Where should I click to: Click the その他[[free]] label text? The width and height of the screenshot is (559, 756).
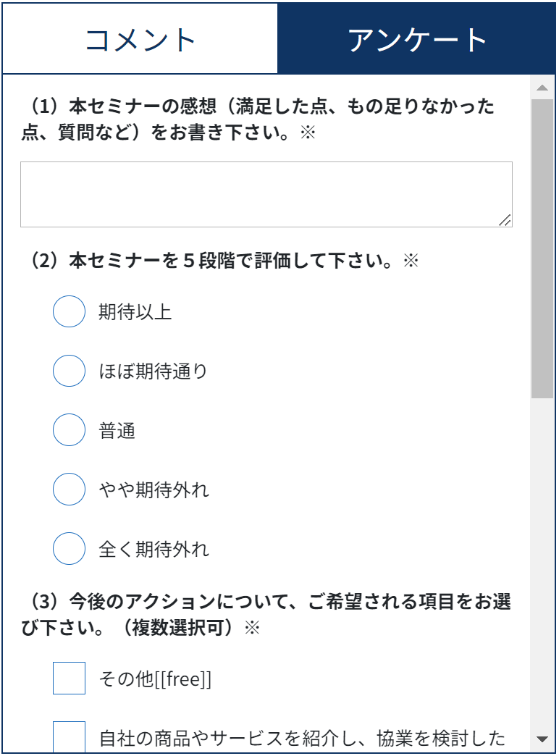tap(155, 679)
